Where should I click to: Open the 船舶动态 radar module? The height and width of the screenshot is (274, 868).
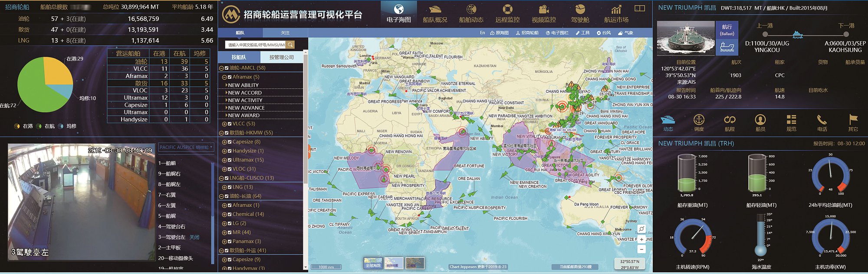click(471, 13)
